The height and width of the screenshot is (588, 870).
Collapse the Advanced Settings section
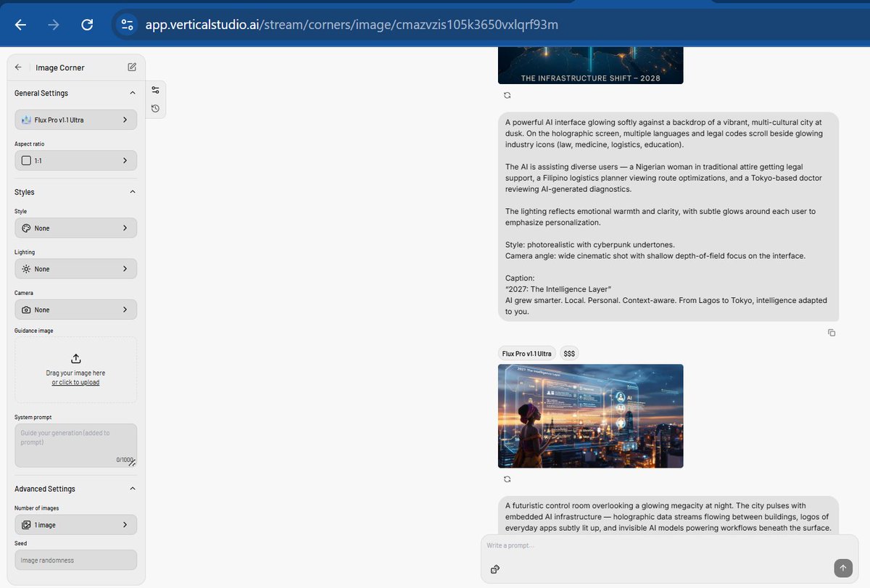tap(132, 489)
